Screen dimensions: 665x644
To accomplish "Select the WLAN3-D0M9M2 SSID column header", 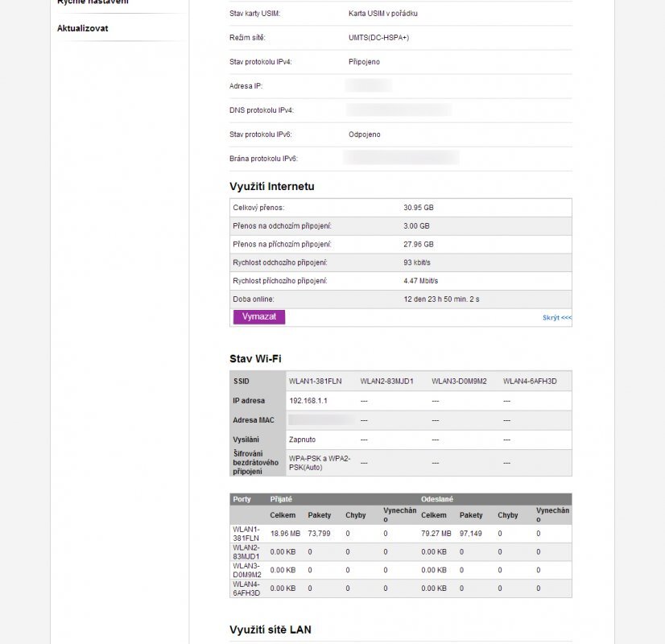I will (x=459, y=381).
